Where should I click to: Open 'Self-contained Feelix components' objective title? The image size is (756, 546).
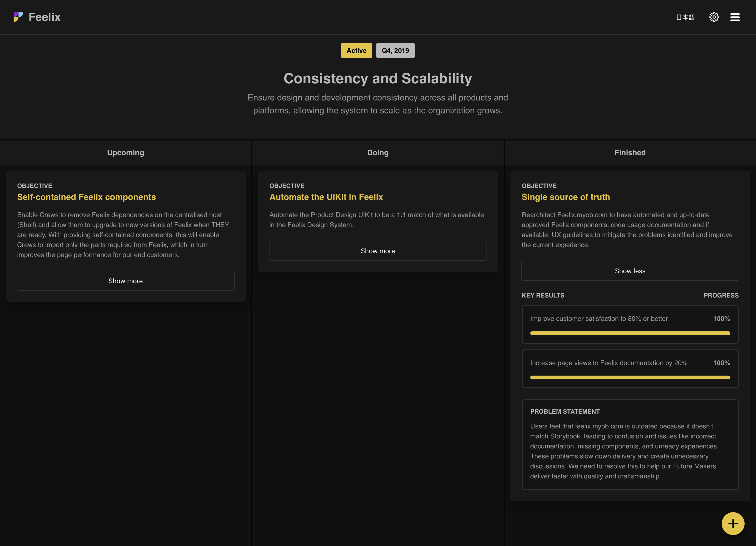click(x=86, y=197)
